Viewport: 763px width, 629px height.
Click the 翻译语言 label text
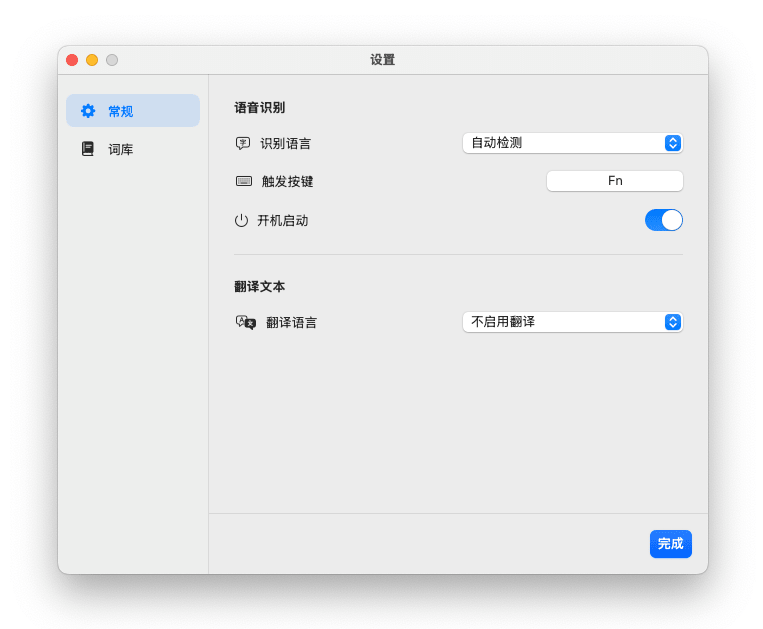click(291, 322)
